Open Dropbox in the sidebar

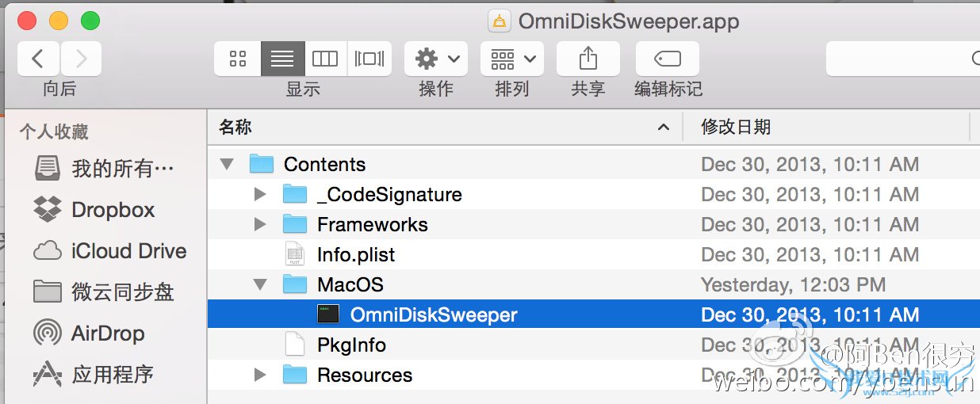pos(113,210)
